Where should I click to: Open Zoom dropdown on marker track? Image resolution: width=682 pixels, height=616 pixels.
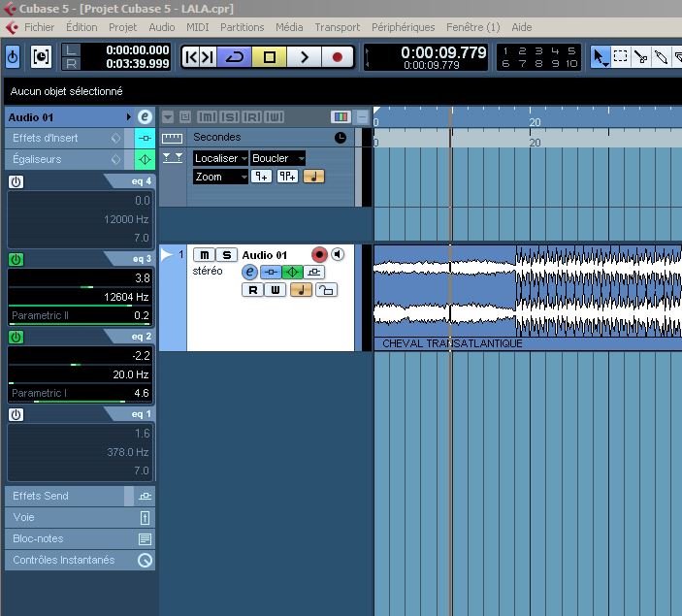tap(220, 177)
